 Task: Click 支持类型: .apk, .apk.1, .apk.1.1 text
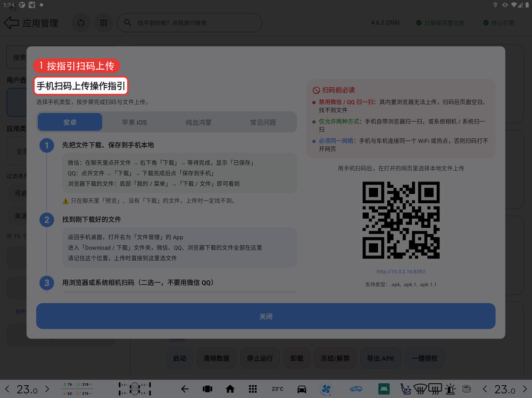click(x=401, y=284)
